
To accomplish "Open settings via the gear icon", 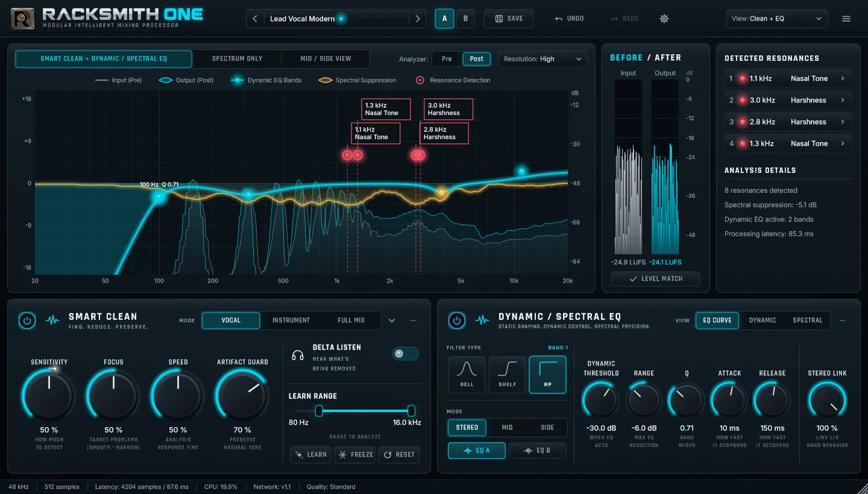I will coord(664,19).
